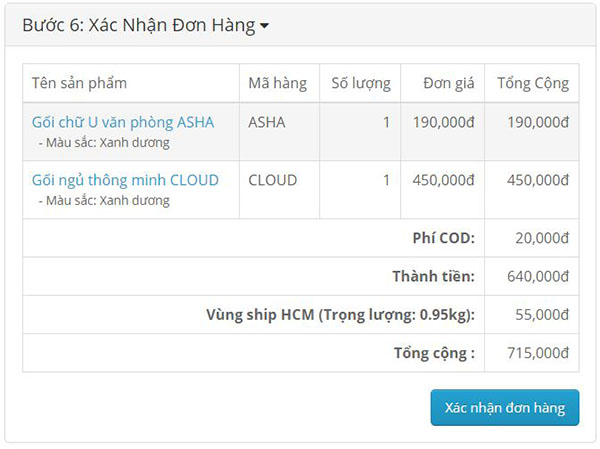Click the 'Đơn giá' column header
This screenshot has width=600, height=449.
[448, 83]
